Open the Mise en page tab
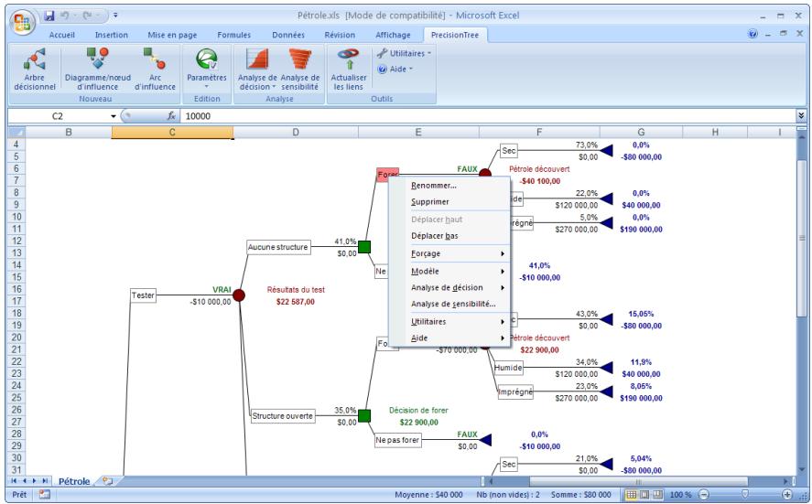 [x=172, y=35]
